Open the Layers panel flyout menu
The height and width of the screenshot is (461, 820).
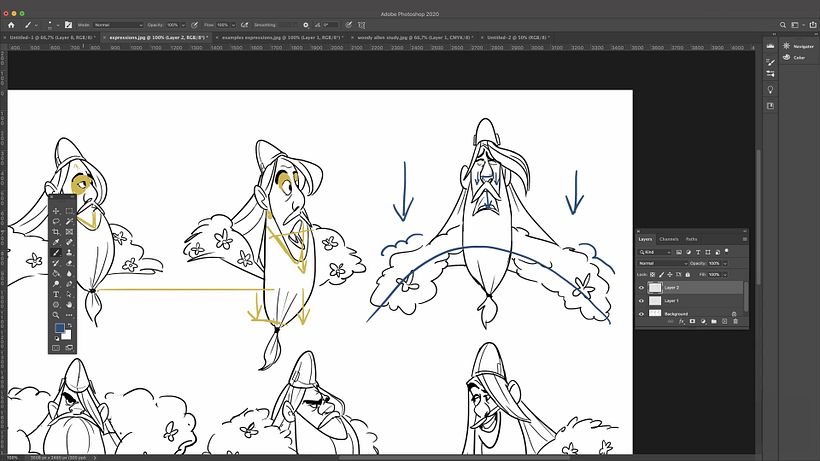pos(745,239)
